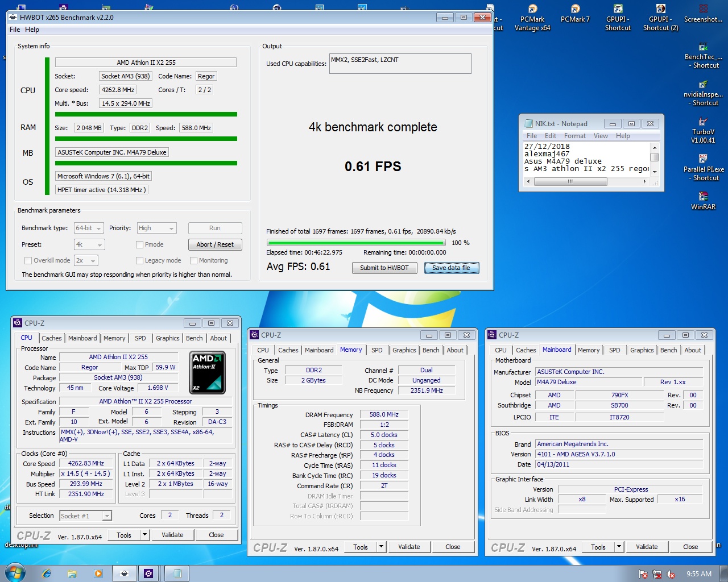This screenshot has height=582, width=728.
Task: Click the Save data file button
Action: point(451,268)
